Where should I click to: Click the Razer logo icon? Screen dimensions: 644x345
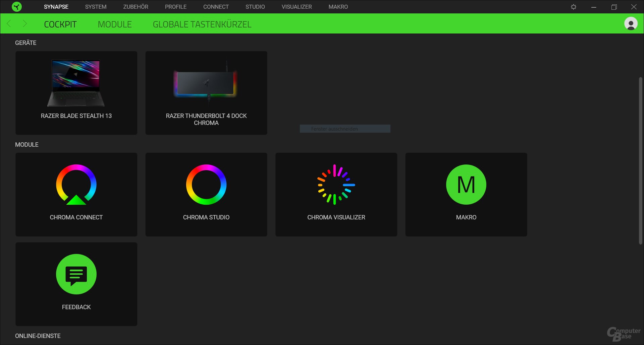coord(16,7)
